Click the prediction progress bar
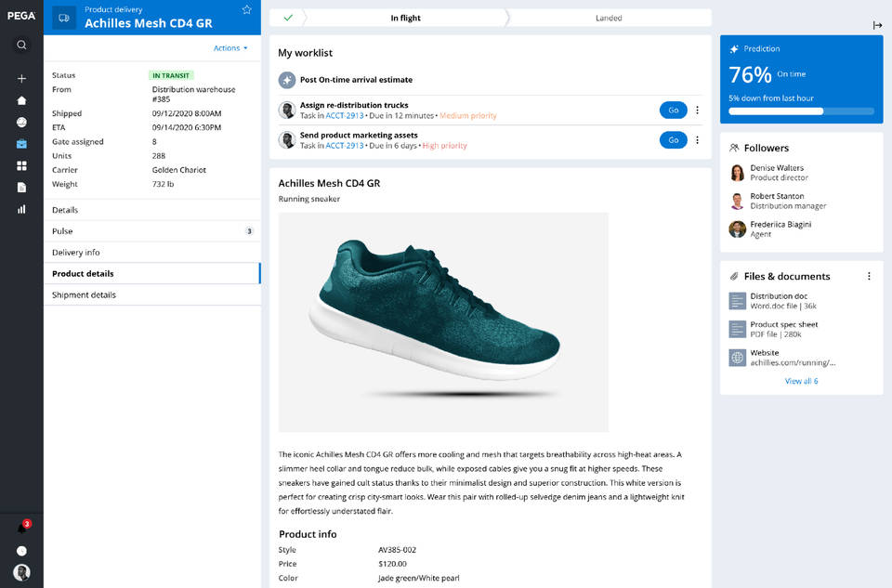This screenshot has width=892, height=588. pos(801,111)
